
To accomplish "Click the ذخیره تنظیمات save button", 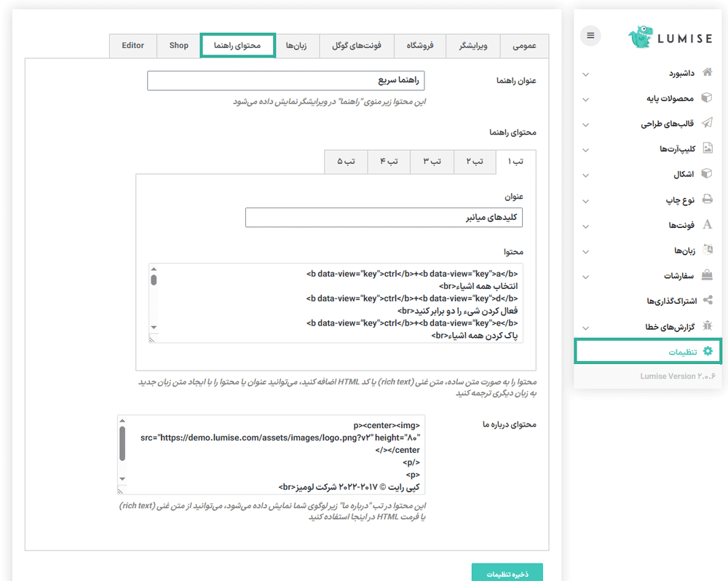I will [x=507, y=572].
